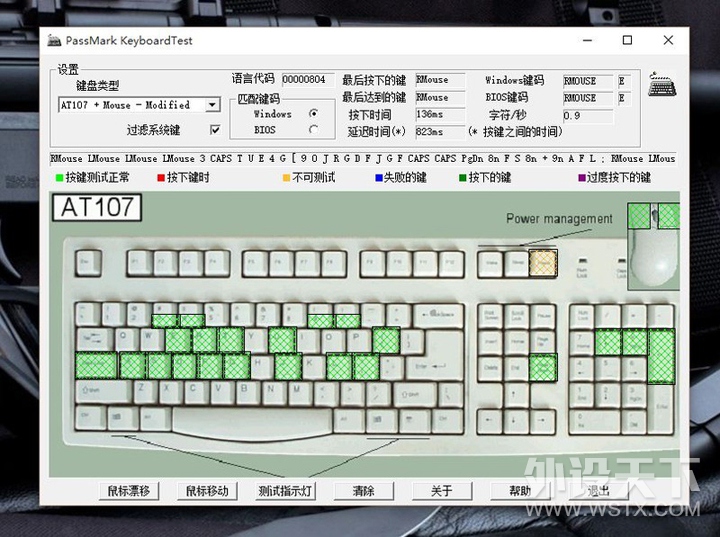Click the green numpad plus key
The width and height of the screenshot is (720, 537).
pos(662,356)
